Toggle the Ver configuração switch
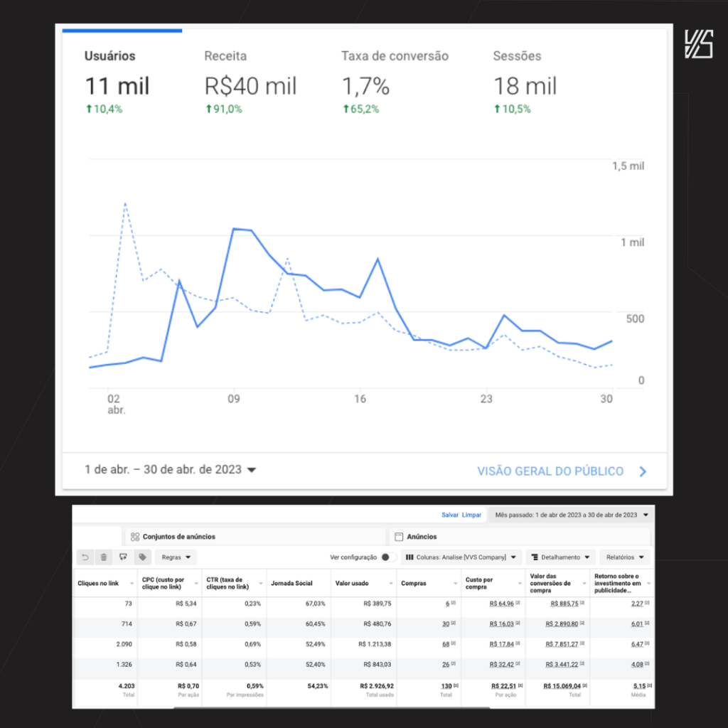 coord(388,557)
